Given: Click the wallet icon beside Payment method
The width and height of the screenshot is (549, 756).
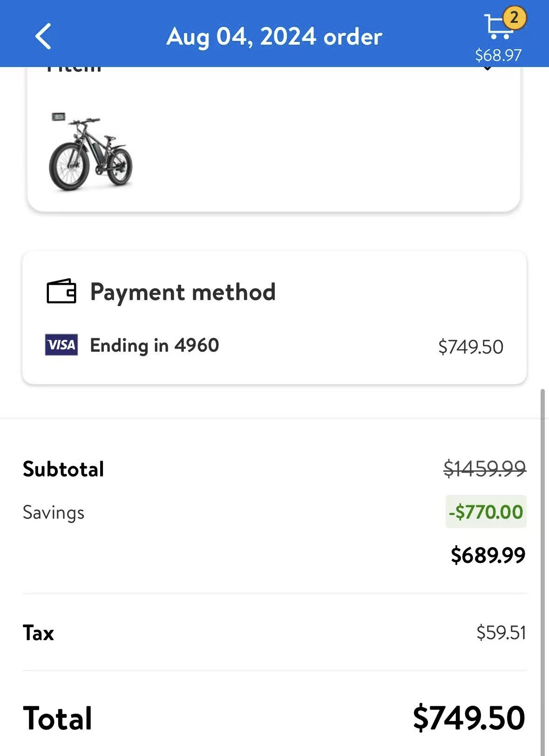Looking at the screenshot, I should (61, 291).
